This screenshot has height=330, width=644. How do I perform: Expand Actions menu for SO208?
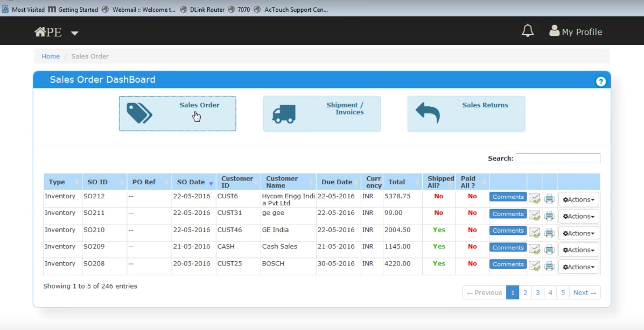coord(578,267)
